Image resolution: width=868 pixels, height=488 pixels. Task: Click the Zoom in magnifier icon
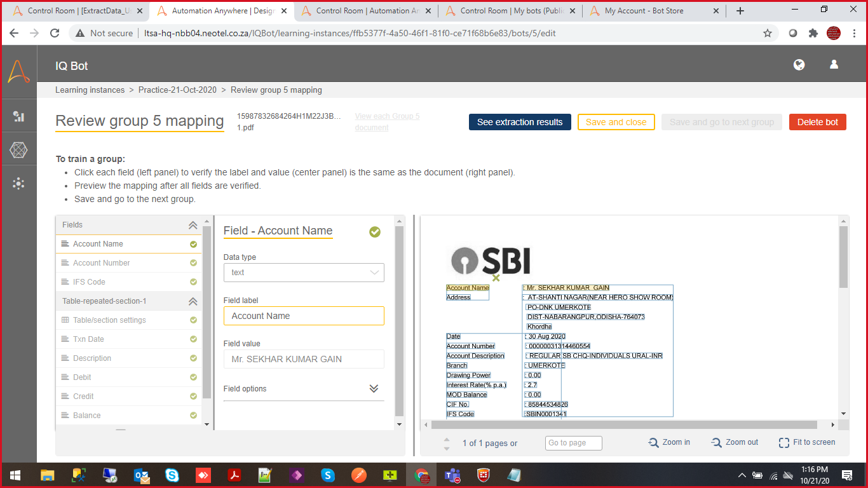coord(653,442)
